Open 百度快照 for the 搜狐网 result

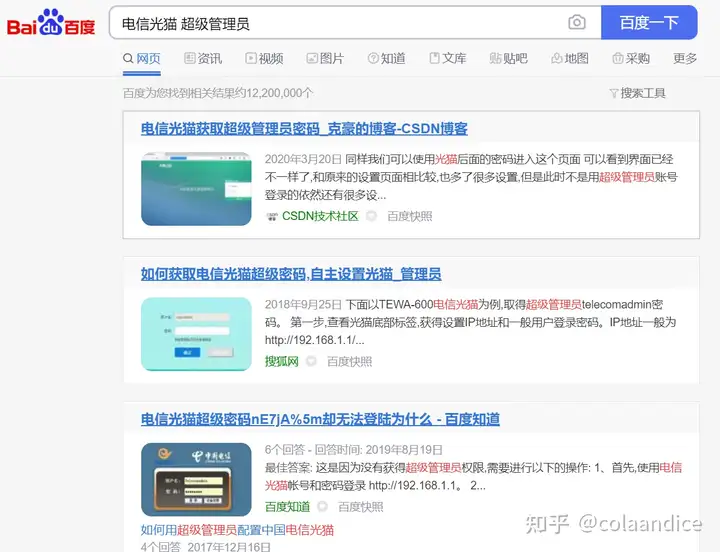coord(349,362)
